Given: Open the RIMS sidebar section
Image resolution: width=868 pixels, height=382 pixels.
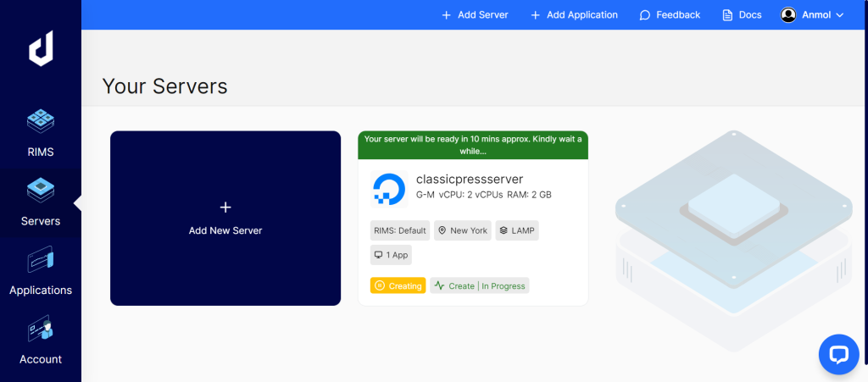Looking at the screenshot, I should coord(41,133).
